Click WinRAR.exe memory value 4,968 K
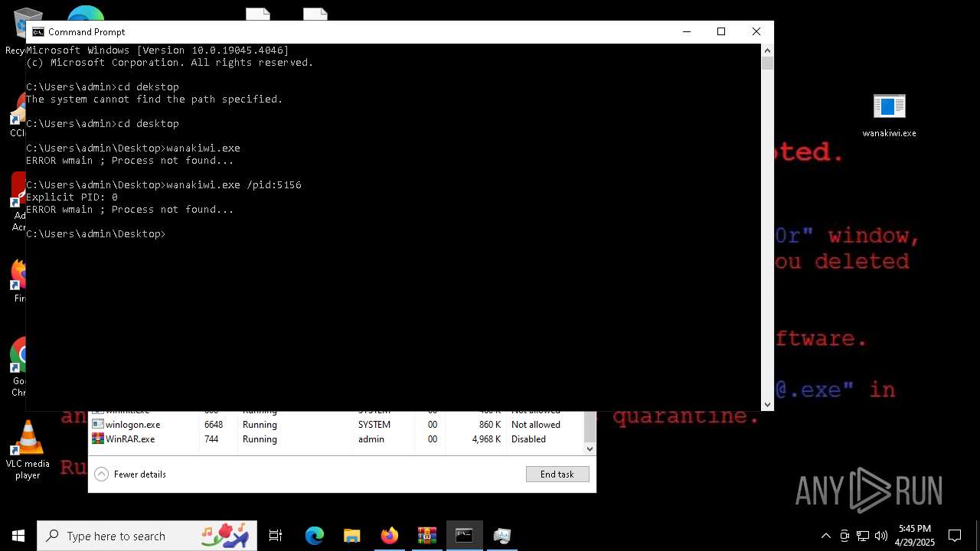 pyautogui.click(x=486, y=439)
